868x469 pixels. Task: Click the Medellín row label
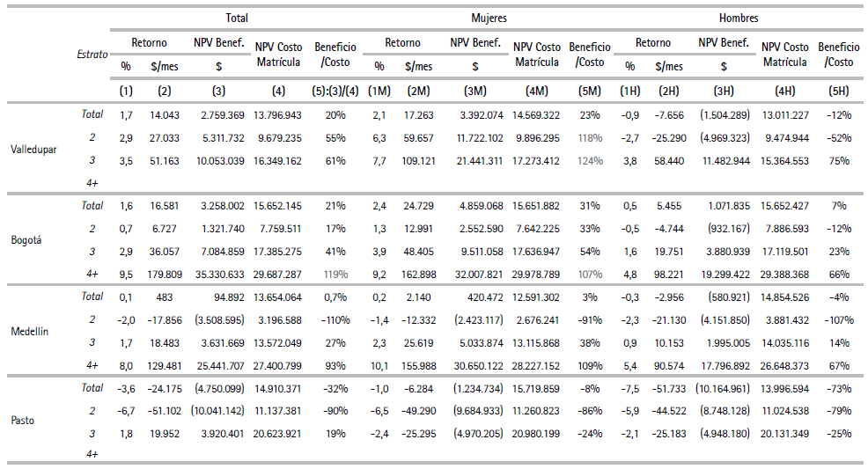point(29,330)
